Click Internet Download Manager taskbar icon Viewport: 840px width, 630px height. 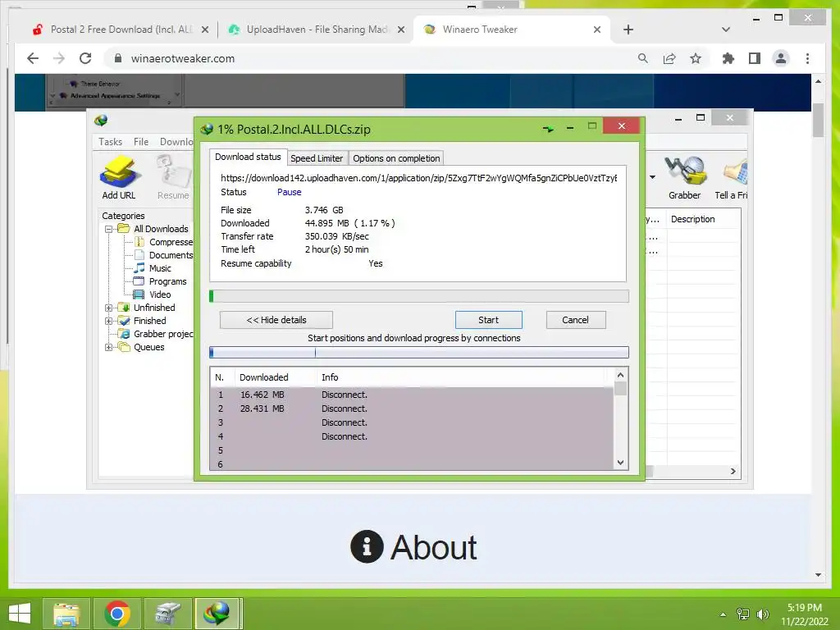tap(217, 614)
